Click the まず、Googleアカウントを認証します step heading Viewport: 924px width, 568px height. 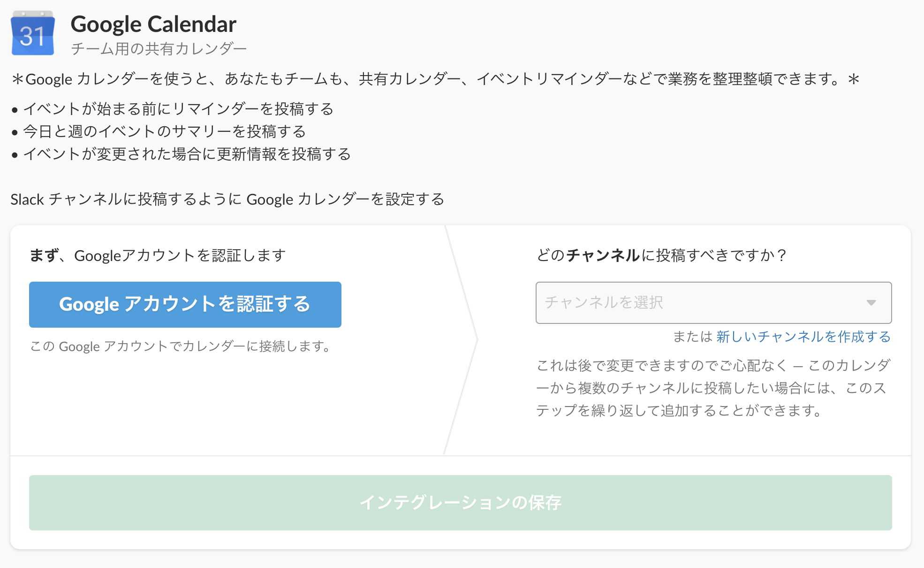pos(158,256)
